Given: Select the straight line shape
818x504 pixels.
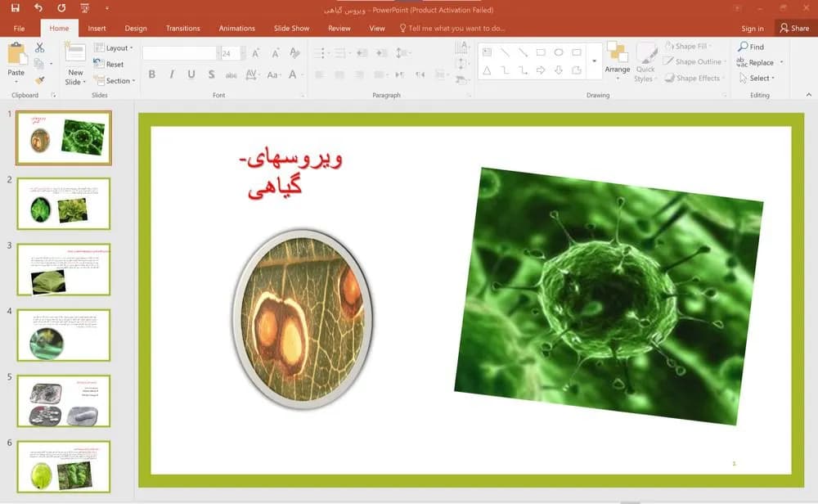Looking at the screenshot, I should pos(505,52).
